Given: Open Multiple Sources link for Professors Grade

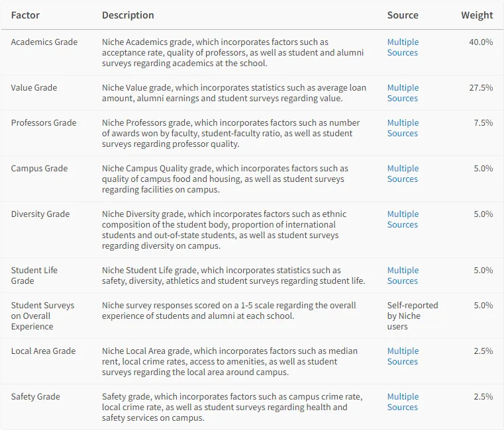Looking at the screenshot, I should (403, 128).
